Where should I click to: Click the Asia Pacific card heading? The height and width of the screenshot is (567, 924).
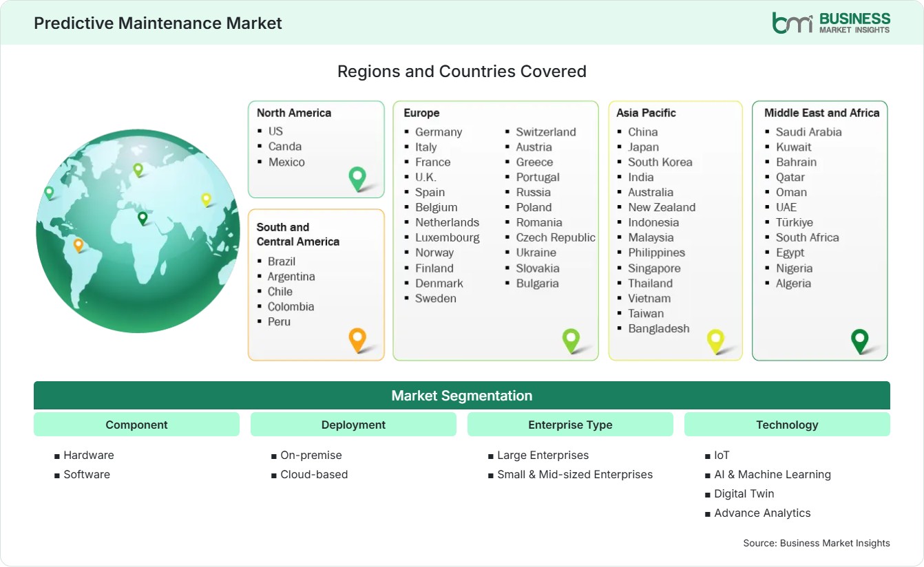point(647,113)
